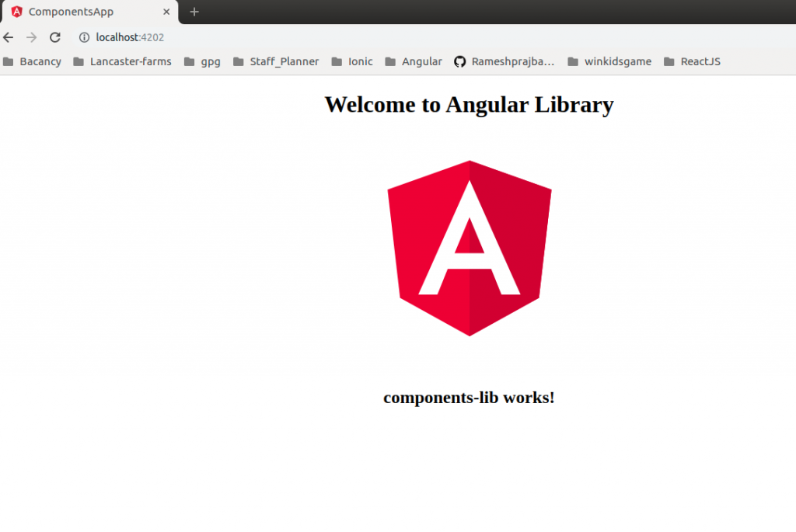Click the page reload icon

click(x=54, y=37)
